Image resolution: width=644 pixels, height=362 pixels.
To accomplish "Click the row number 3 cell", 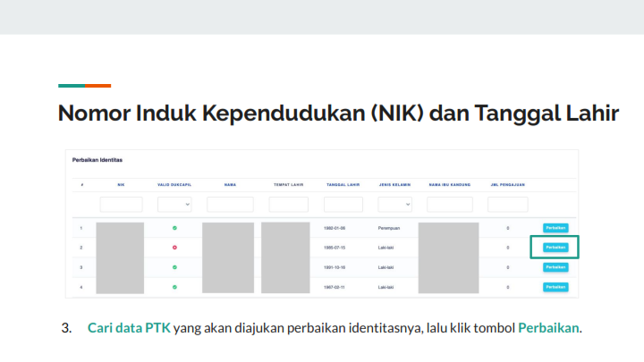I will (x=80, y=267).
